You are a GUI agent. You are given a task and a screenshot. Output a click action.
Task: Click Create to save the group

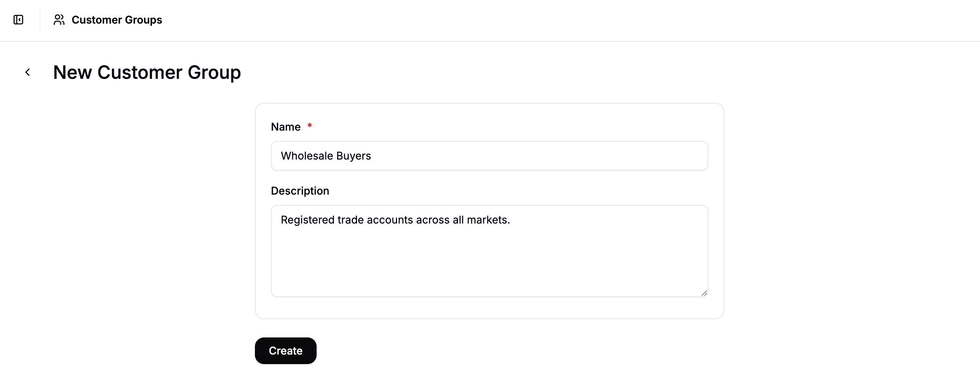(x=285, y=350)
